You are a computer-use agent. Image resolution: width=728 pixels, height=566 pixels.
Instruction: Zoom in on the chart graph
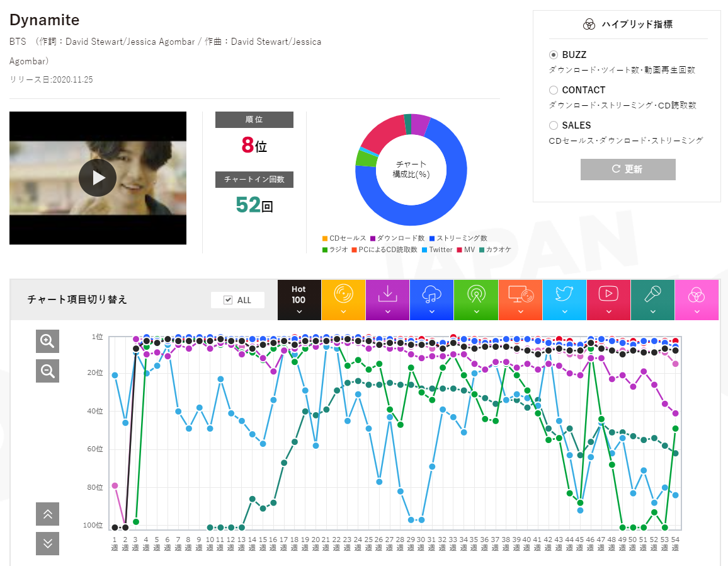point(47,341)
